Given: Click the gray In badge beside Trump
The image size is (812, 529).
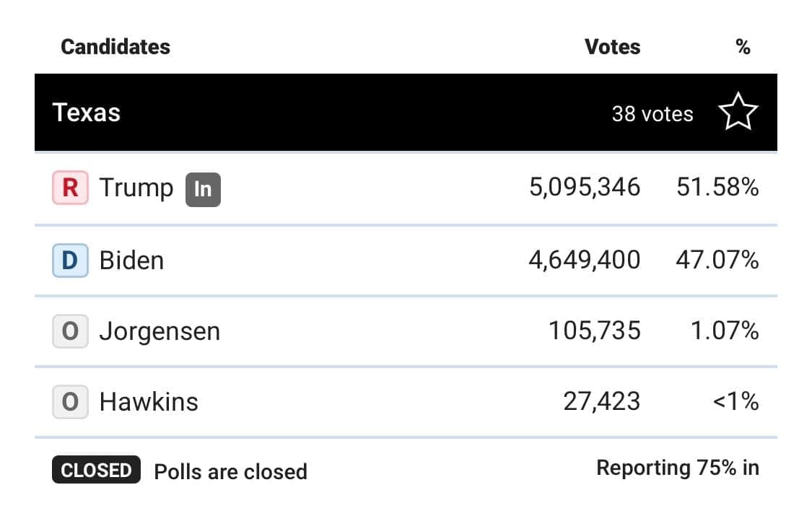Looking at the screenshot, I should [203, 190].
